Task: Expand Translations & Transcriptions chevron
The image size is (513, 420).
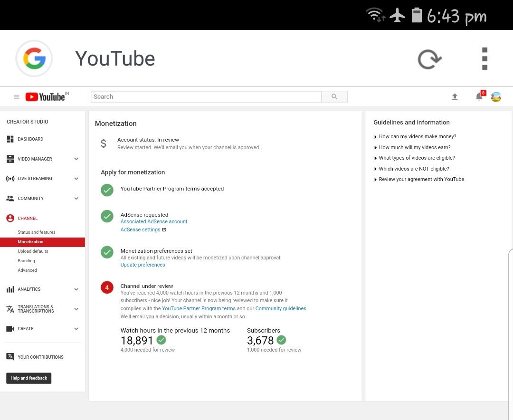Action: tap(76, 309)
